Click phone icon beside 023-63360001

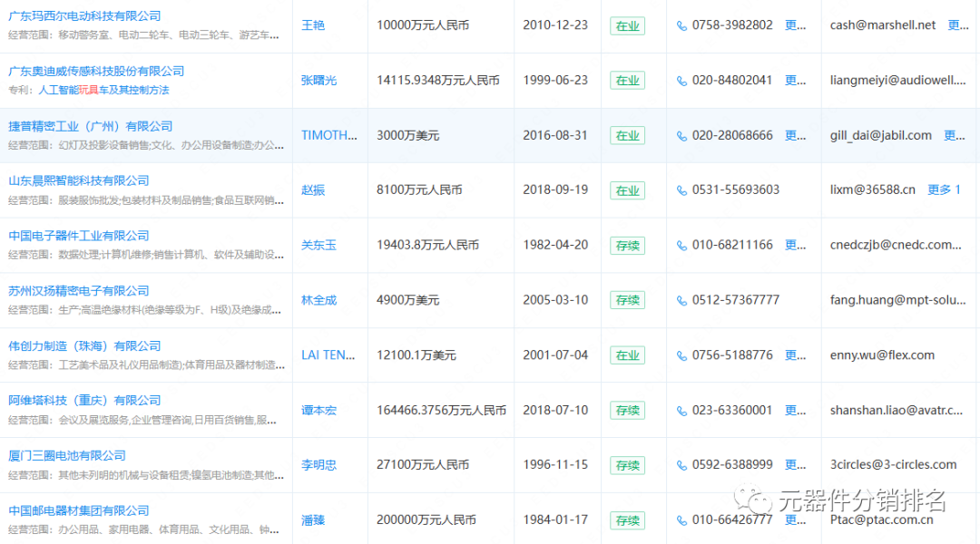[681, 411]
